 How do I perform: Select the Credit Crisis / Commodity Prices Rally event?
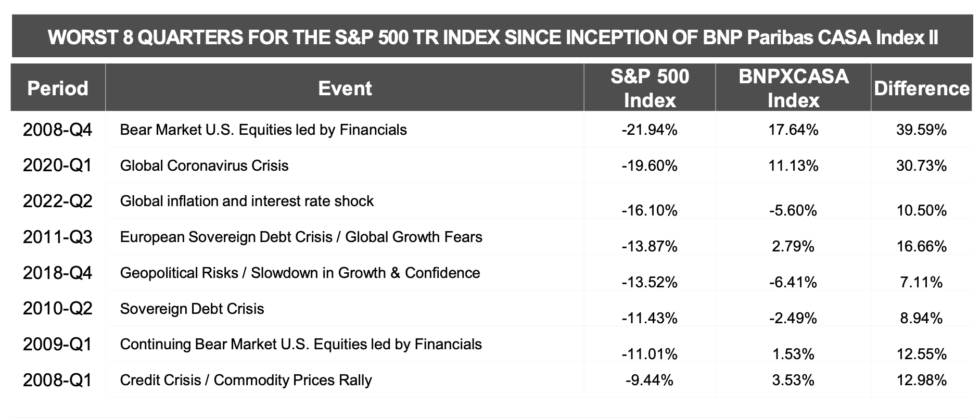pos(246,380)
